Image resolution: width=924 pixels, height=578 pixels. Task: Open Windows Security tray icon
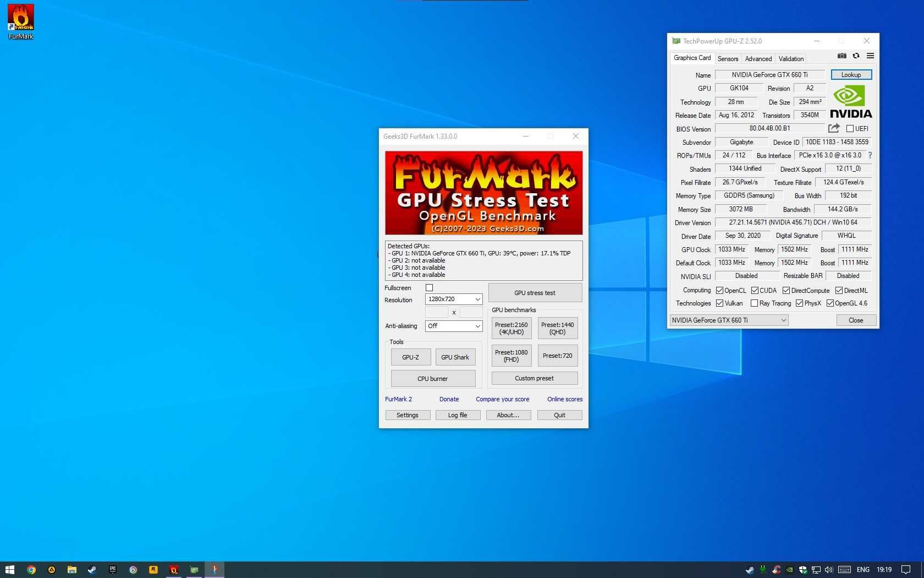pyautogui.click(x=803, y=570)
